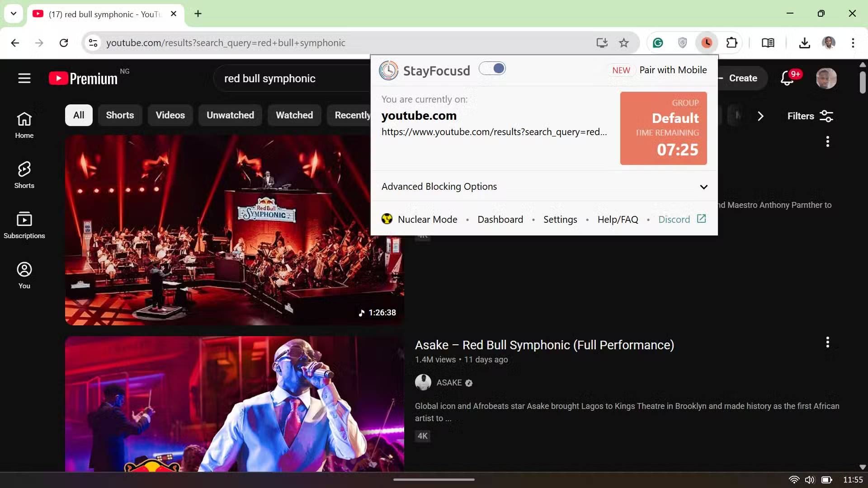Open the Chrome Extensions puzzle icon

pyautogui.click(x=731, y=43)
